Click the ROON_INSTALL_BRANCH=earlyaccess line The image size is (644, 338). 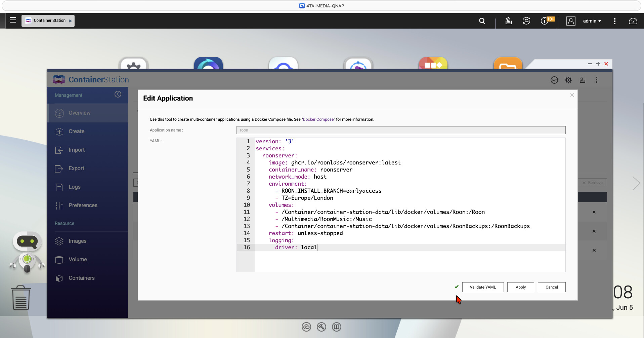click(x=328, y=191)
